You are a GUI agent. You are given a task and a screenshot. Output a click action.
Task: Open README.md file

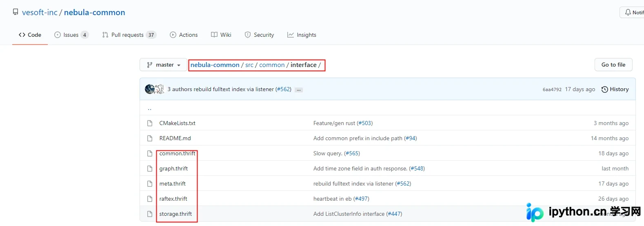[x=175, y=138]
